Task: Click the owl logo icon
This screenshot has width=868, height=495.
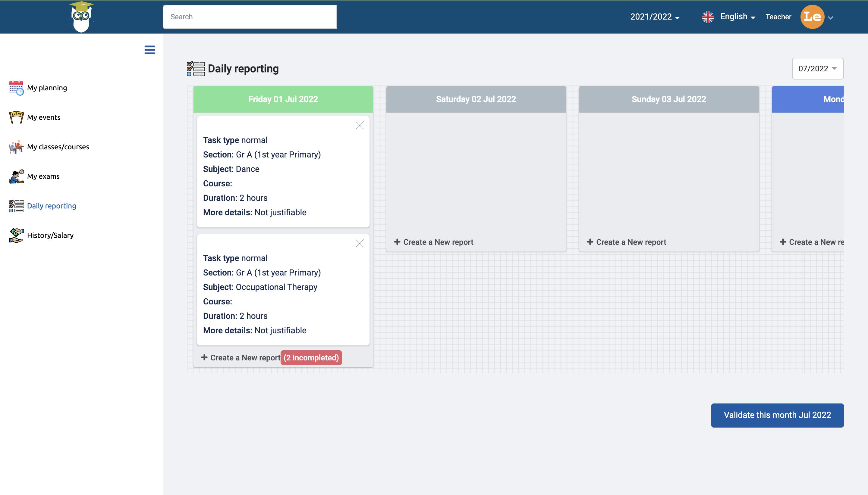Action: coord(81,17)
